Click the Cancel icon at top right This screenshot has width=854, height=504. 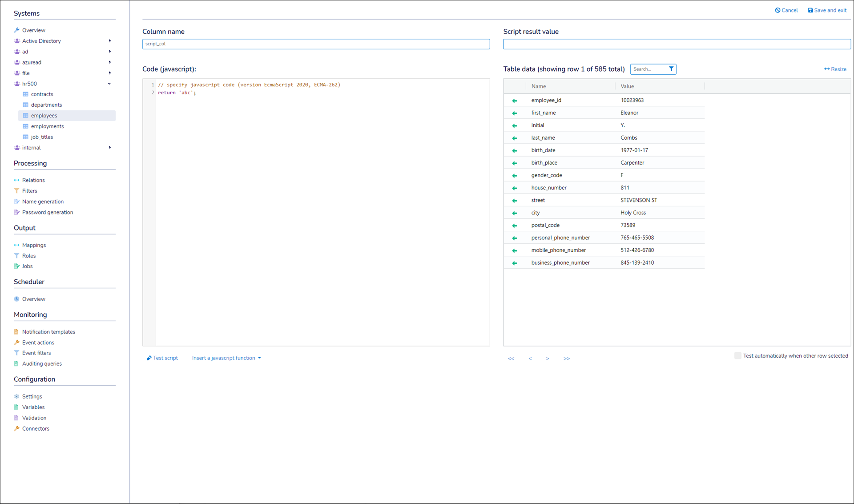click(777, 10)
